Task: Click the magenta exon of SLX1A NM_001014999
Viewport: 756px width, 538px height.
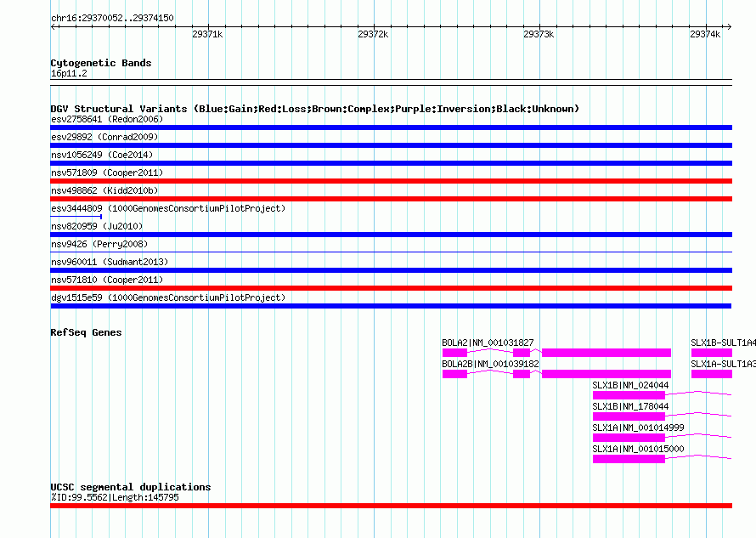Action: point(629,438)
